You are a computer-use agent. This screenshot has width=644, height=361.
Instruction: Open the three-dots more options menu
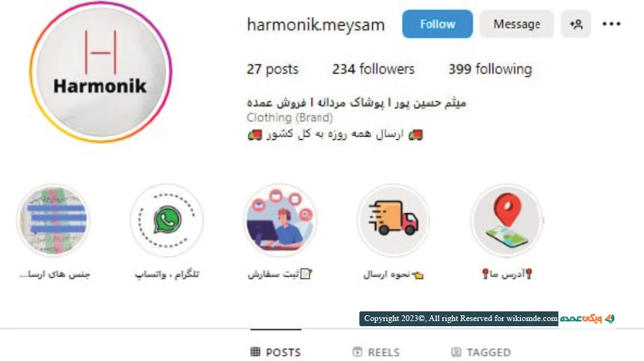coord(611,24)
